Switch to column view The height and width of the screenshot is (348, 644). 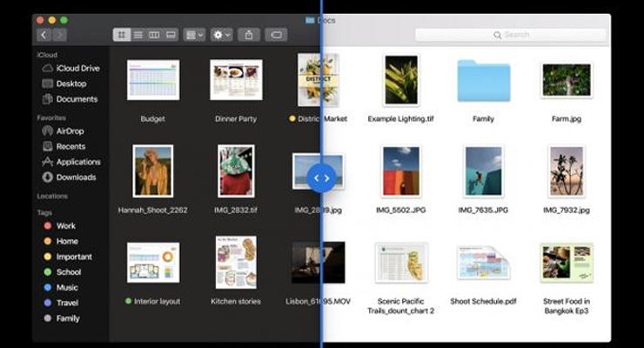coord(154,35)
